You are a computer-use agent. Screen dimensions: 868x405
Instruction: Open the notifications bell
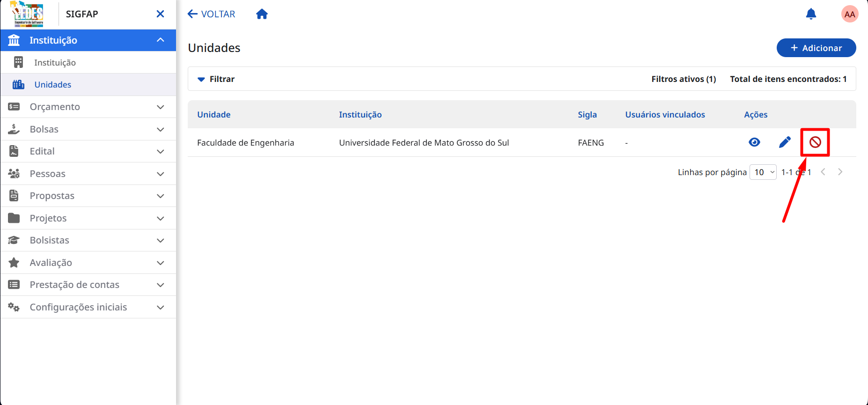coord(811,14)
